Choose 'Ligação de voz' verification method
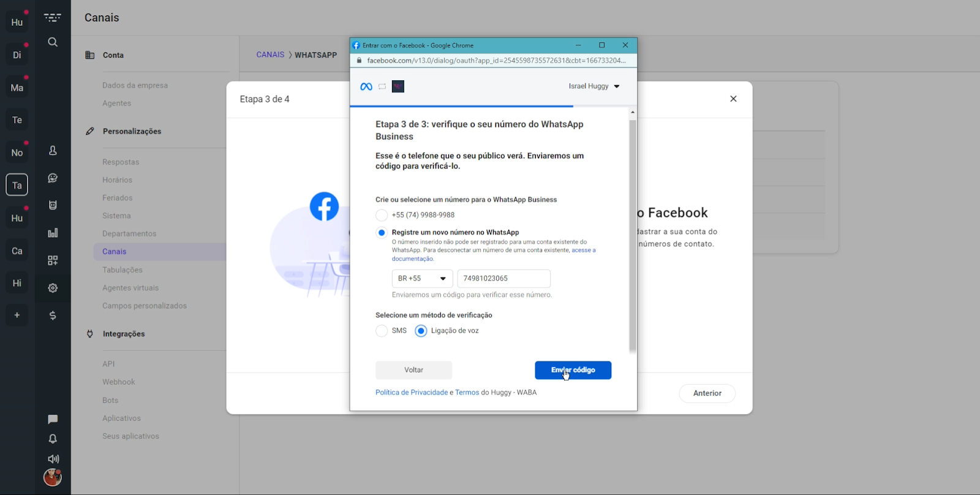 pyautogui.click(x=421, y=331)
